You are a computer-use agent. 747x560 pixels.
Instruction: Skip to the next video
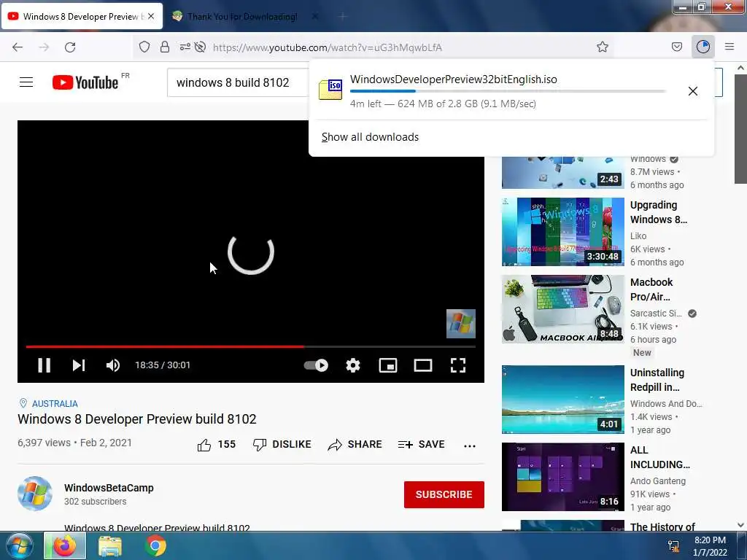point(79,365)
